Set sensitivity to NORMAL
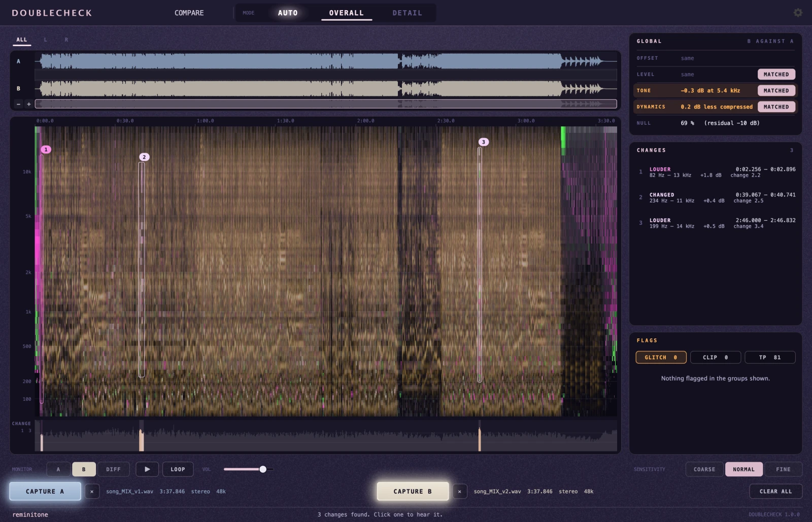 pyautogui.click(x=743, y=469)
